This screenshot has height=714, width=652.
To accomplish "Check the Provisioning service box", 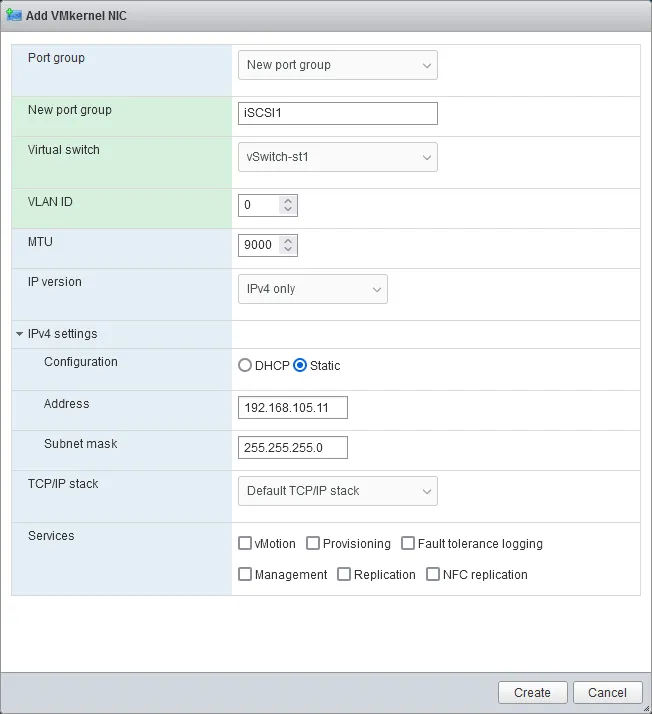I will [x=313, y=544].
